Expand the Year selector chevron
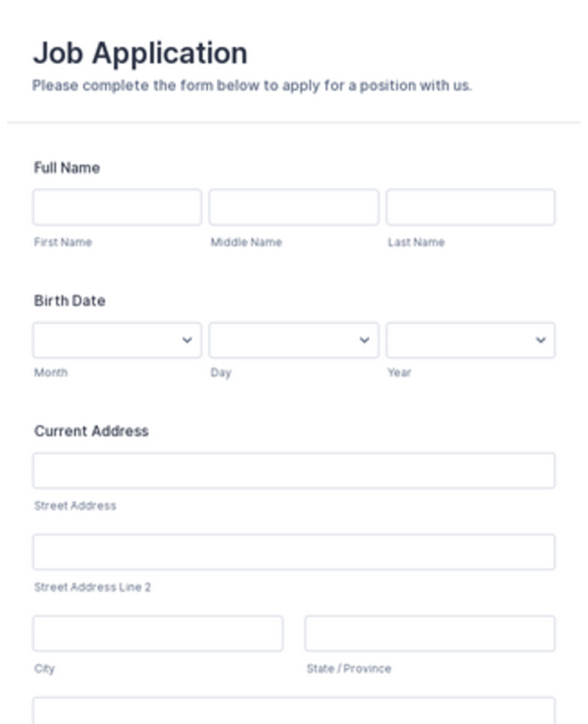 tap(540, 340)
